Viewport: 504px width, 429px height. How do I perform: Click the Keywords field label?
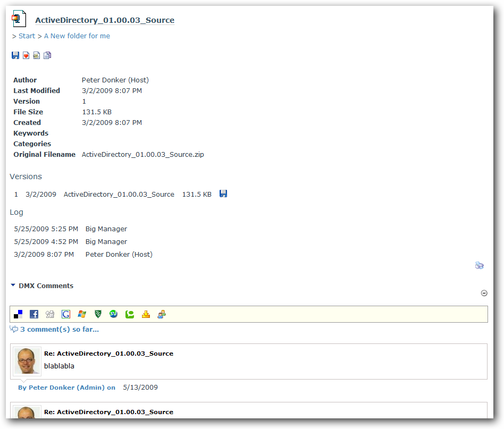click(31, 133)
